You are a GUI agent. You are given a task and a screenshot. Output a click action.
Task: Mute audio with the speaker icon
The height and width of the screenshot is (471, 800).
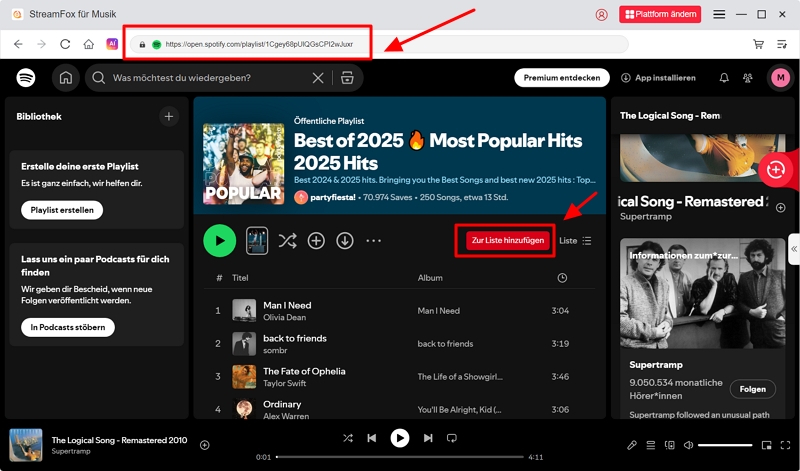tap(688, 445)
